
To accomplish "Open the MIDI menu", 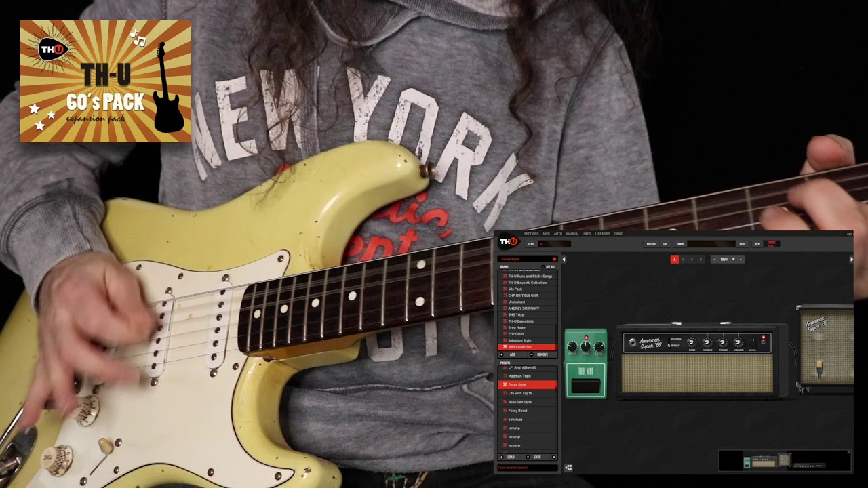I will coord(546,234).
